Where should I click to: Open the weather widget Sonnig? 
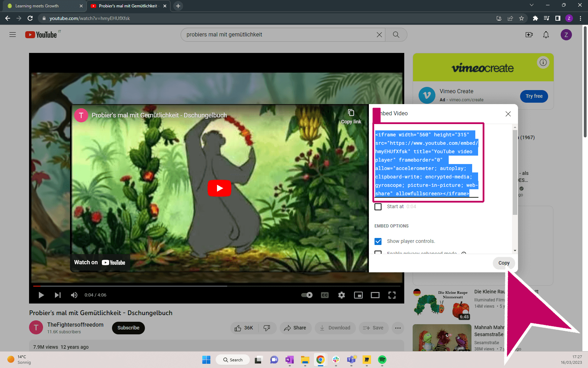click(x=20, y=360)
